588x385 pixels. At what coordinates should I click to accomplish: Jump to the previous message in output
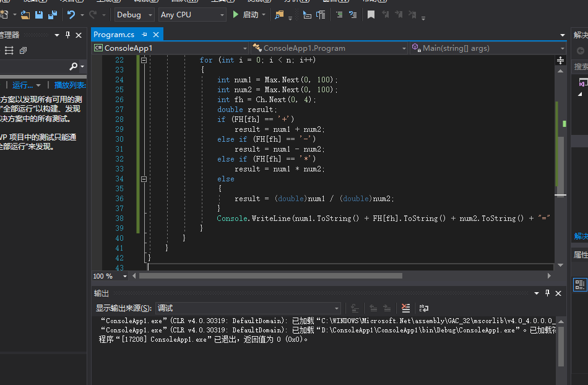(x=373, y=308)
